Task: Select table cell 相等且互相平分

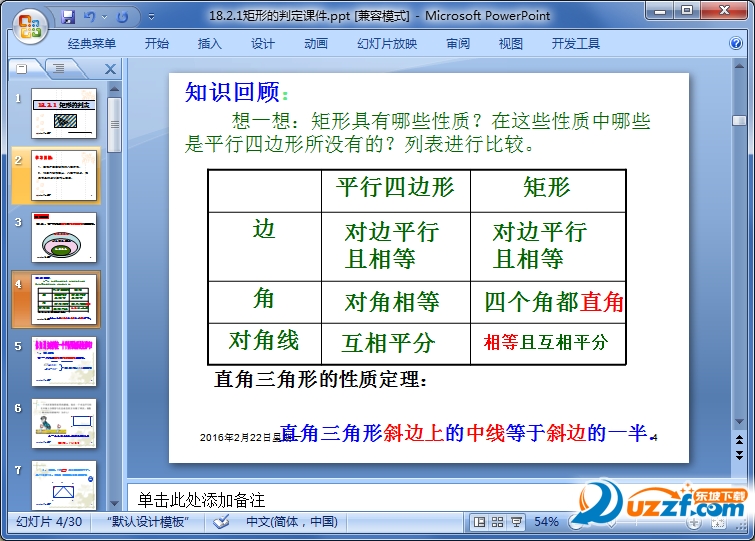Action: pos(548,344)
